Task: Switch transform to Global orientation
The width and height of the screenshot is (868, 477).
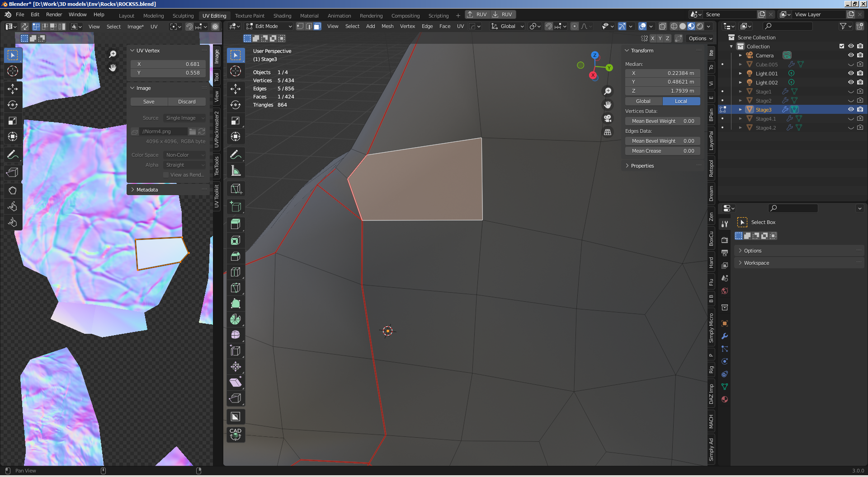Action: pyautogui.click(x=643, y=101)
